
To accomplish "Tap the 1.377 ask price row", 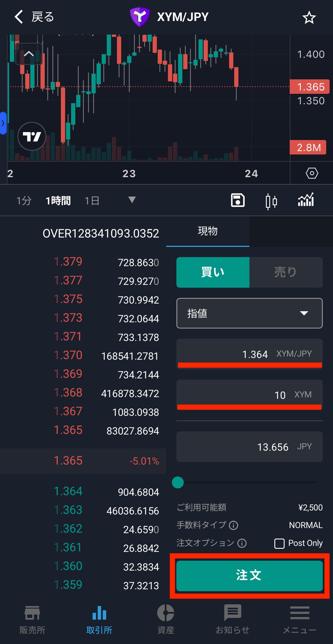I will coord(83,281).
